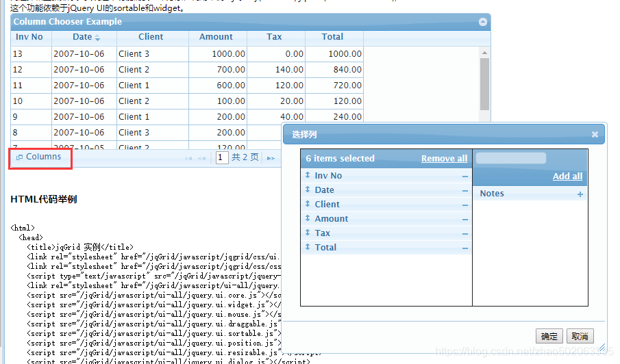The width and height of the screenshot is (620, 364).
Task: Remove Amount column with minus icon
Action: [x=465, y=220]
